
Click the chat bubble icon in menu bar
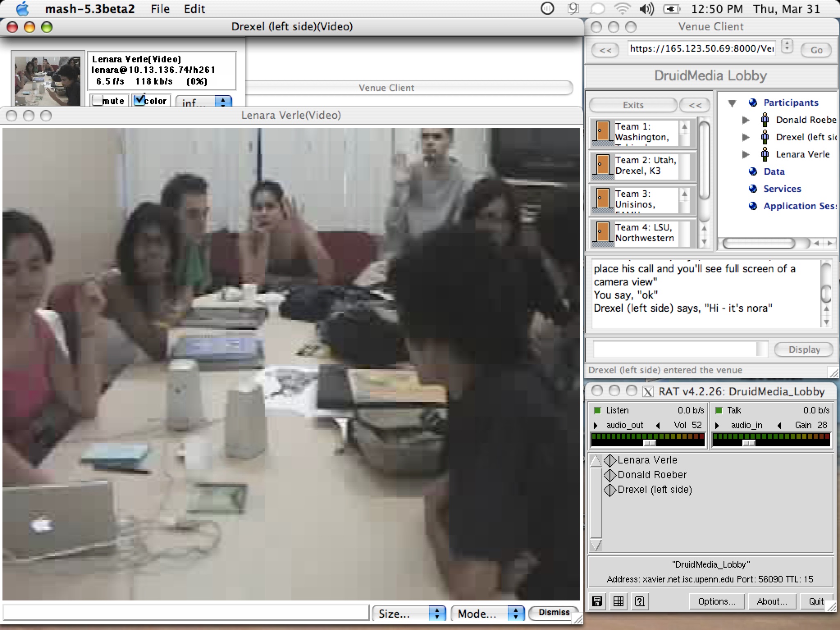[598, 9]
